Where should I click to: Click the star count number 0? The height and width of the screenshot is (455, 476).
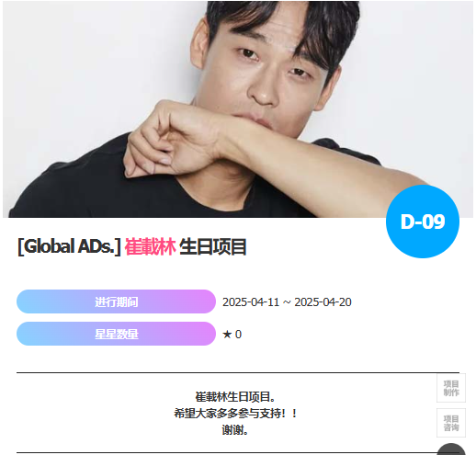coord(238,335)
